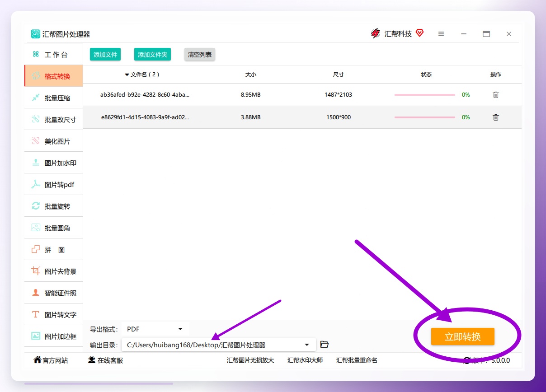The height and width of the screenshot is (392, 546).
Task: Open output folder with the folder icon
Action: 324,345
